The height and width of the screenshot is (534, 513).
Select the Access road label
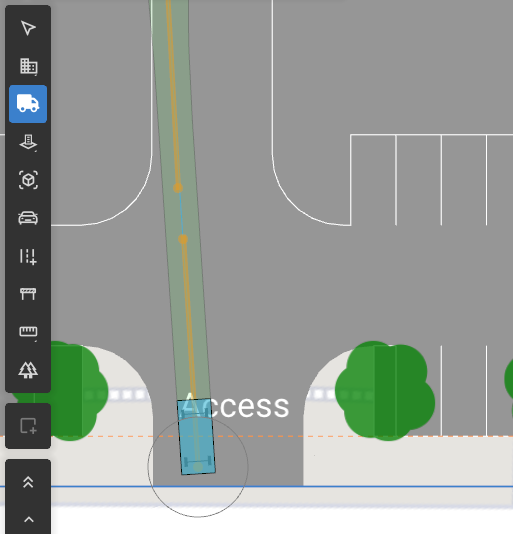point(236,405)
